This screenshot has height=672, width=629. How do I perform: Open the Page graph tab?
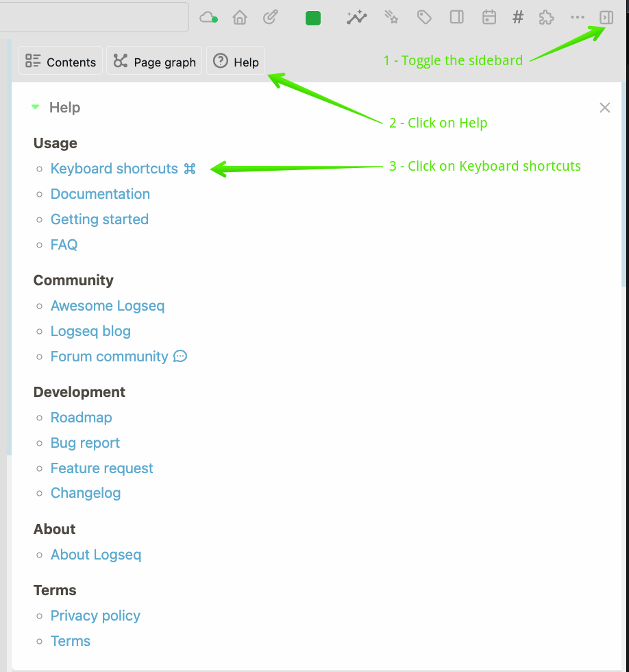[154, 61]
